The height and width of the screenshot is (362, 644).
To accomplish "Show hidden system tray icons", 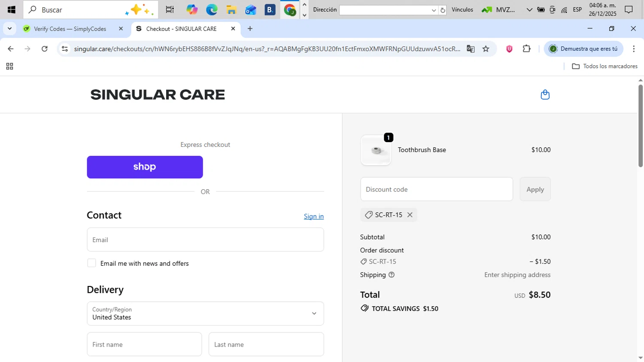I will pyautogui.click(x=529, y=9).
